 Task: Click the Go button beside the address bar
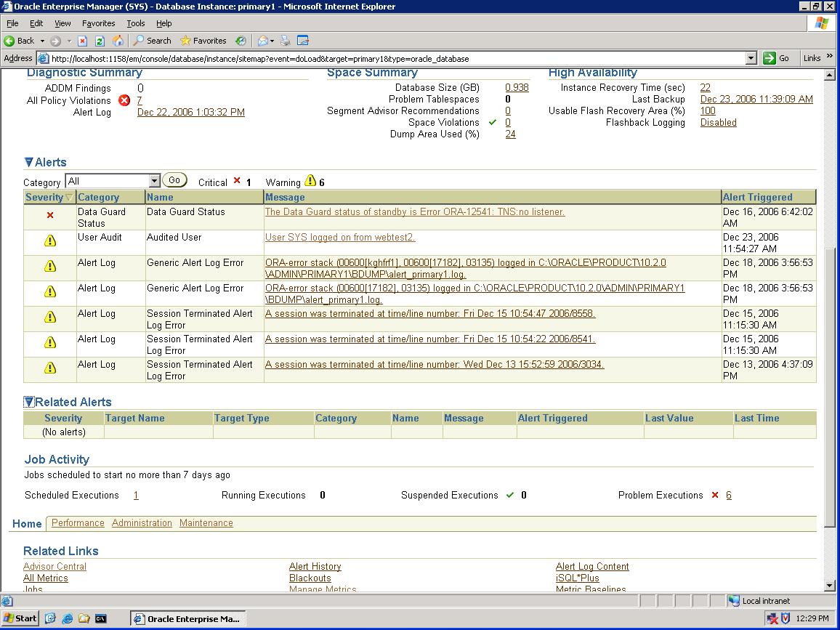tap(776, 58)
